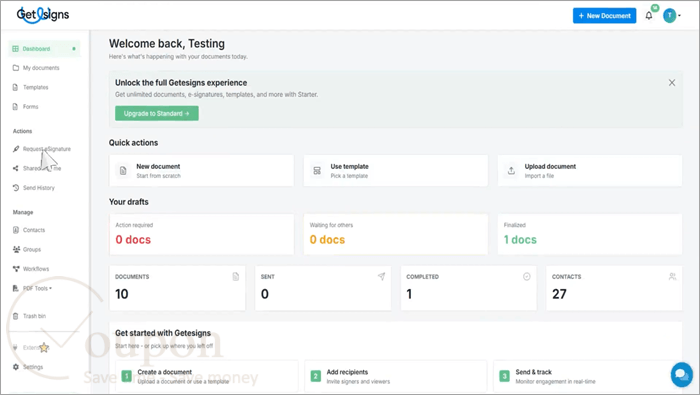Viewport: 700px width, 395px height.
Task: Choose Upload document quick action
Action: pos(590,170)
